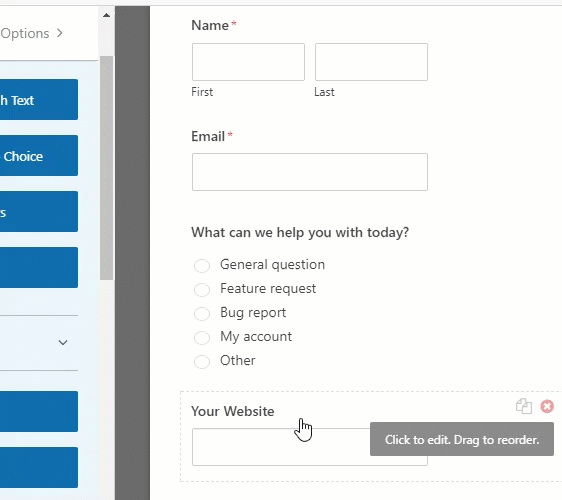
Task: Add the Paragraph Text field button
Action: tap(39, 100)
